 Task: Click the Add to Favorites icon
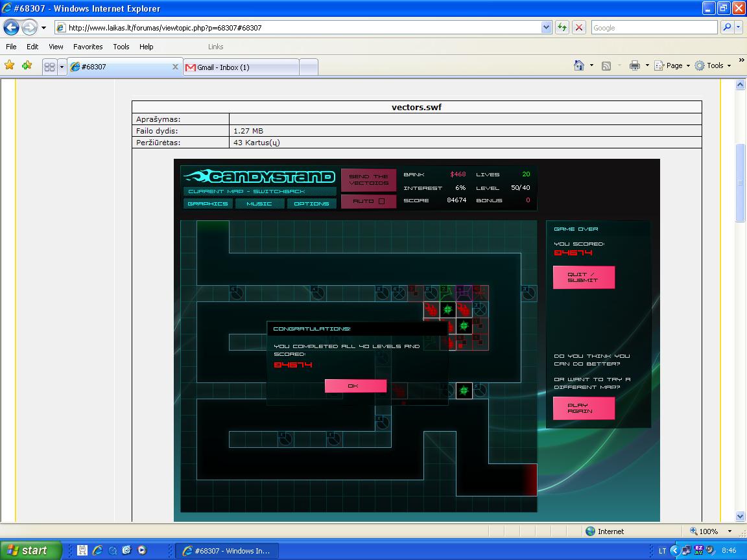tap(27, 65)
